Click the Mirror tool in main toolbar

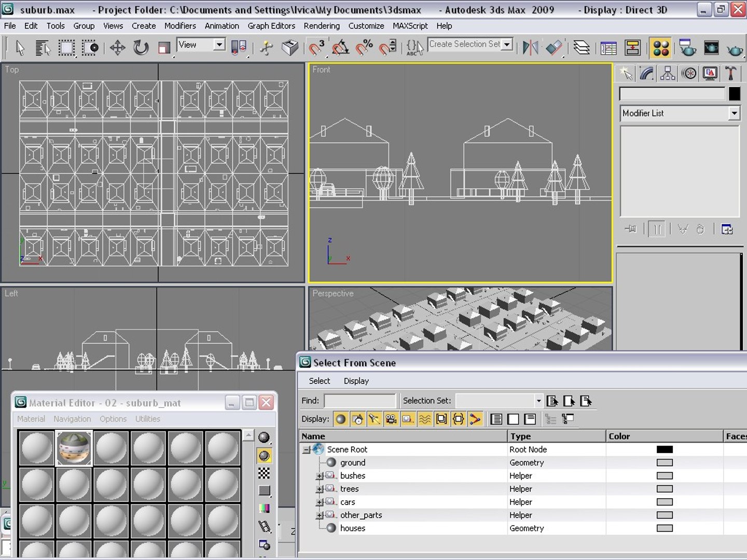tap(530, 48)
